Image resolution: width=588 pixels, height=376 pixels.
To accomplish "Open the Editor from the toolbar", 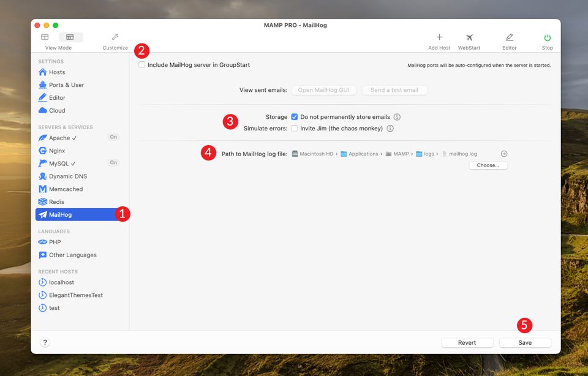I will tap(509, 40).
